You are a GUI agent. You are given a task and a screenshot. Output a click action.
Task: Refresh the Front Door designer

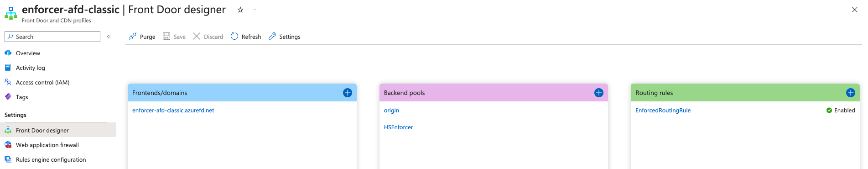tap(246, 37)
